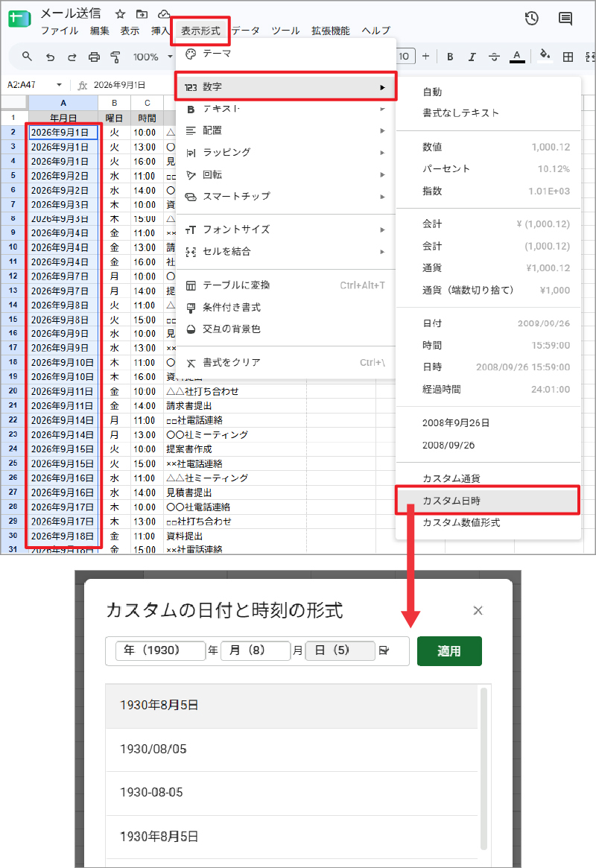Open the ツール menu
The width and height of the screenshot is (596, 868).
pos(285,31)
